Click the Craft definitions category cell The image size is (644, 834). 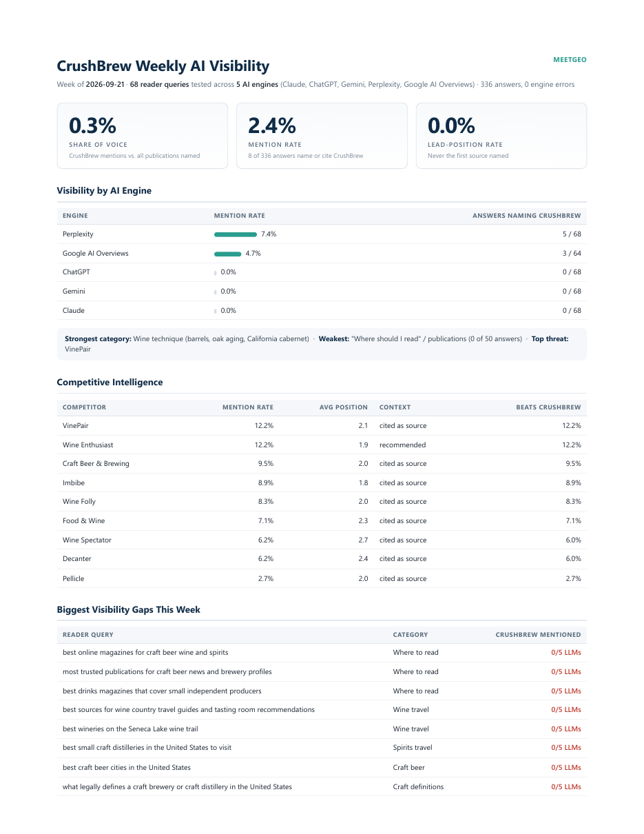tap(418, 787)
